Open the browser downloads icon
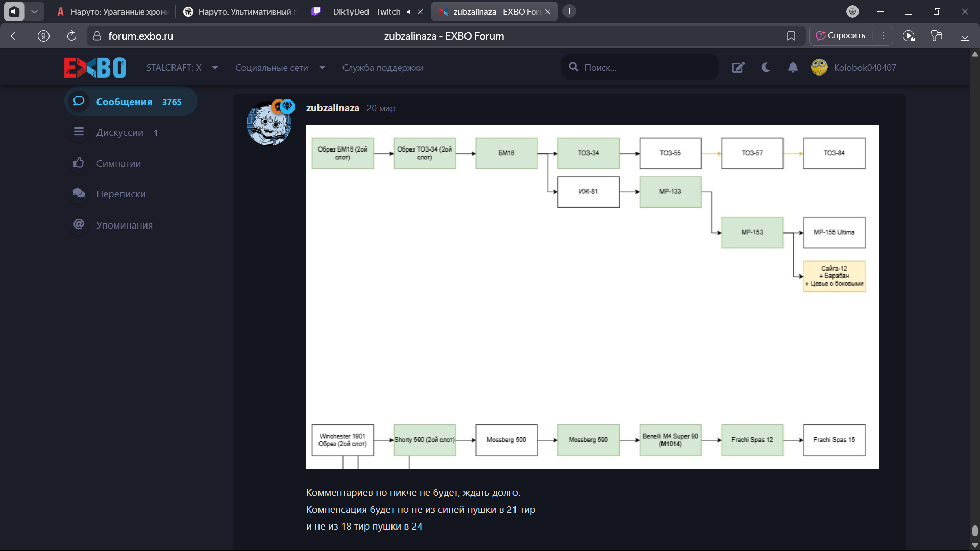The height and width of the screenshot is (551, 980). 965,36
